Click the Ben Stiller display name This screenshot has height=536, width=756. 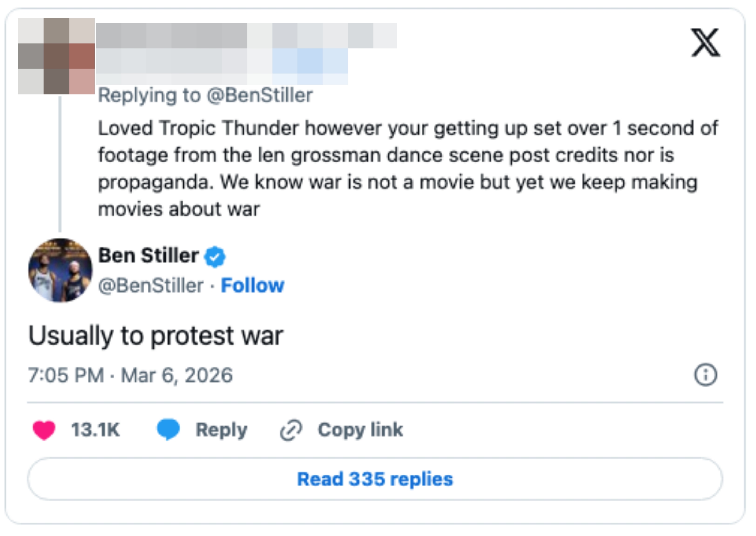(x=148, y=256)
